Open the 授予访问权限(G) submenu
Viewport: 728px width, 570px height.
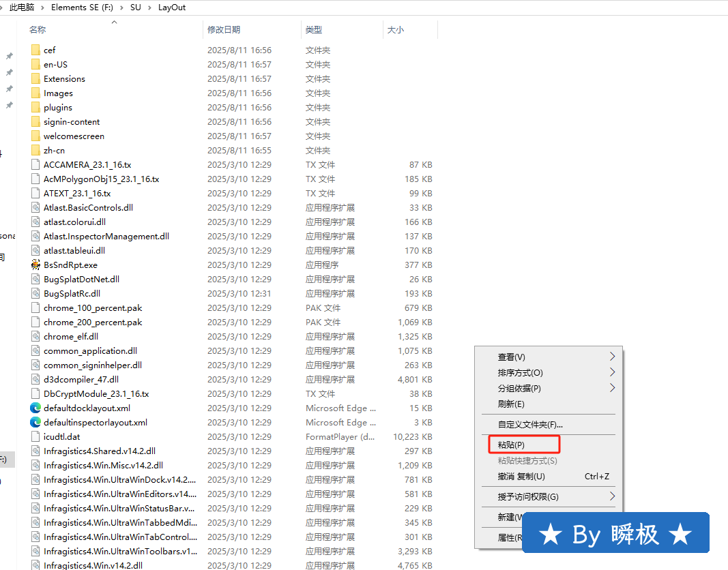click(528, 496)
